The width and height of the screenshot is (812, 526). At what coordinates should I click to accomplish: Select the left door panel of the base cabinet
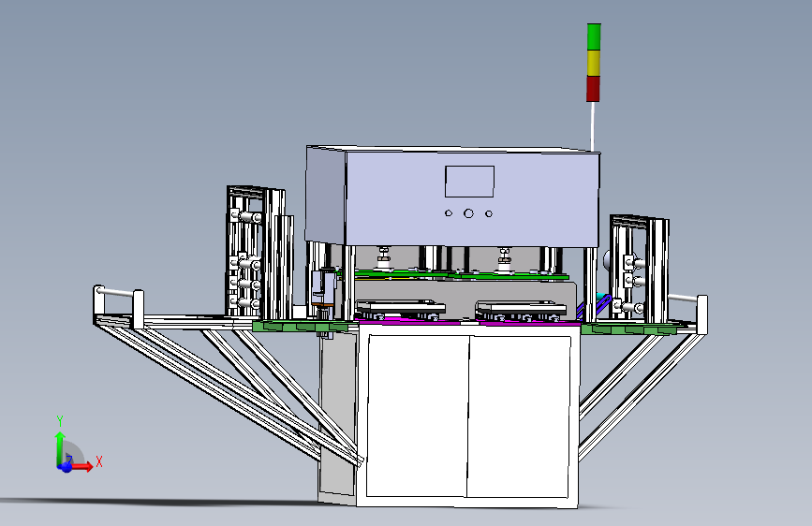coord(418,416)
